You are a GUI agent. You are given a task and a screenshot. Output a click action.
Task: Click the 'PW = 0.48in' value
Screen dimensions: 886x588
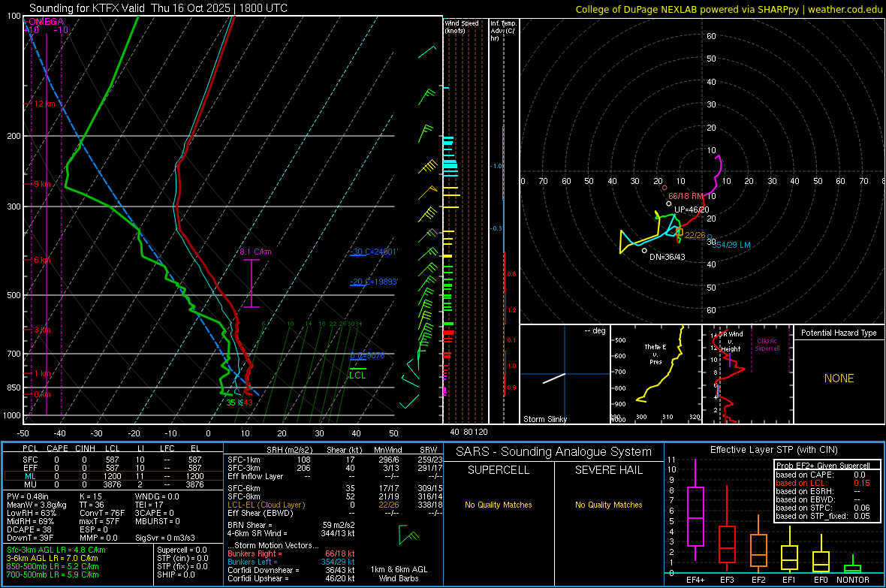coord(28,496)
